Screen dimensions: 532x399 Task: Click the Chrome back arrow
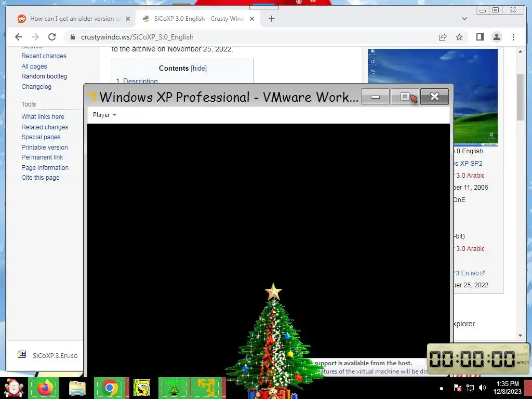[x=19, y=37]
